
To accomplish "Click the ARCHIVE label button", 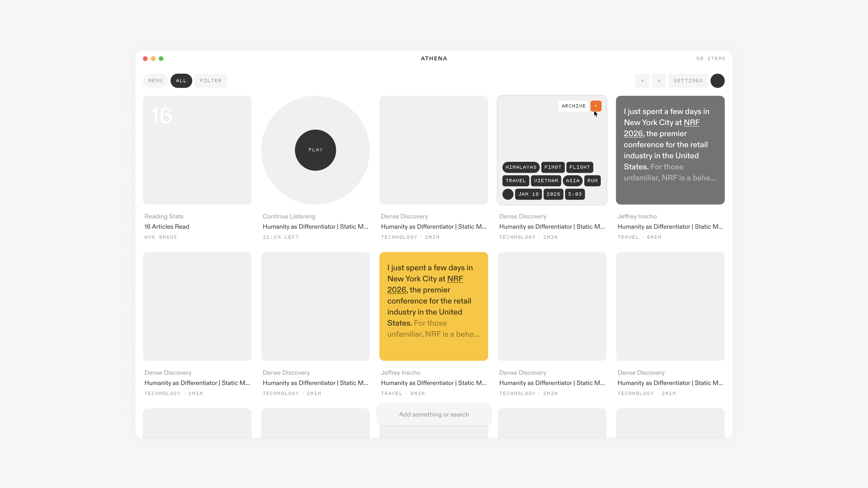I will pyautogui.click(x=573, y=106).
